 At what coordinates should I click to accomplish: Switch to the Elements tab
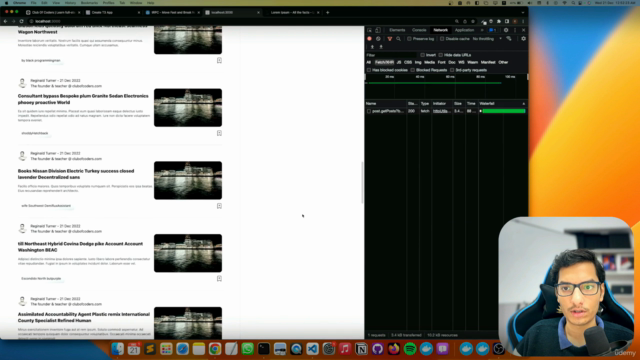(x=397, y=30)
